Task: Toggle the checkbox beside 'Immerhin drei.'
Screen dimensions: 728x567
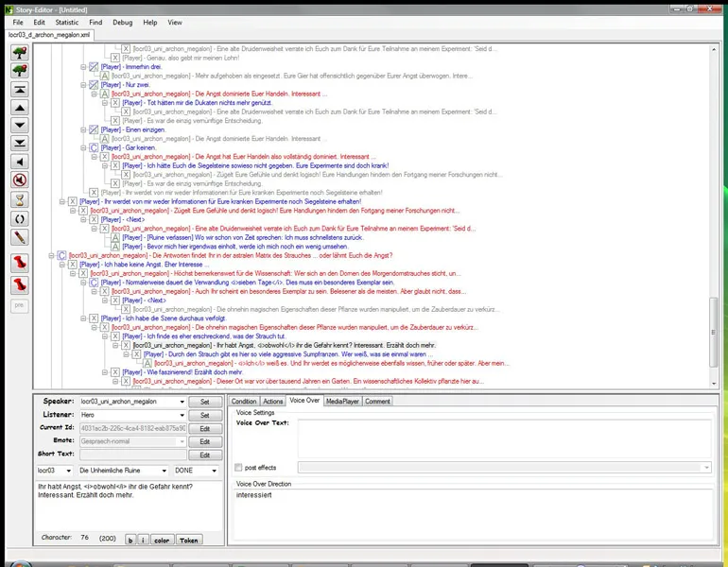Action: [94, 67]
